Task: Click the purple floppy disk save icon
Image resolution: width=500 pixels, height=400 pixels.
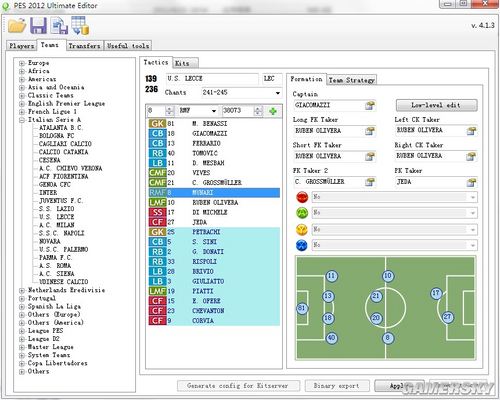Action: [38, 26]
